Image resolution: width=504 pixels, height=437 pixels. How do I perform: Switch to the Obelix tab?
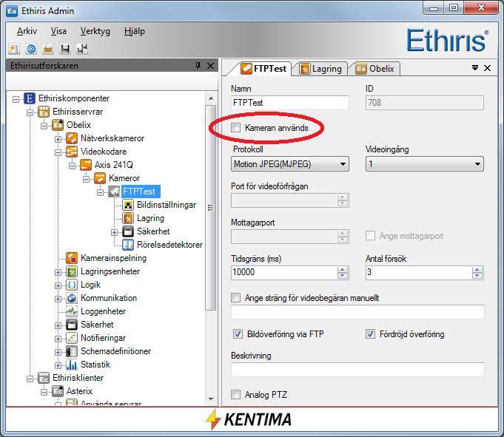pyautogui.click(x=375, y=69)
